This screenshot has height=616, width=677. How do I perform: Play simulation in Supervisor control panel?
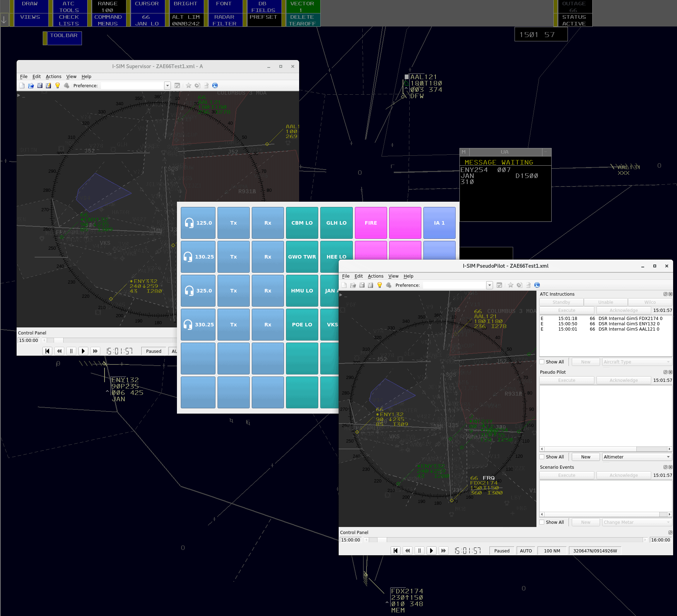tap(83, 351)
